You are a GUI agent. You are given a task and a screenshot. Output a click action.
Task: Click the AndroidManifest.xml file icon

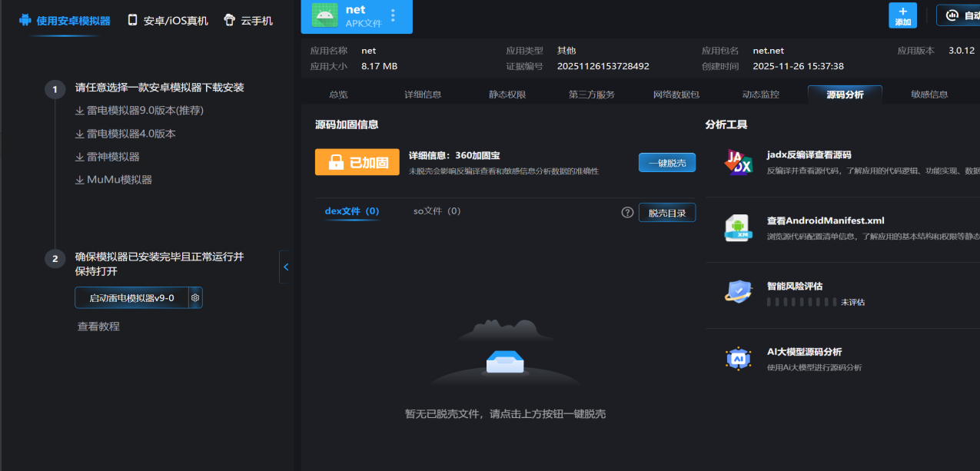738,228
